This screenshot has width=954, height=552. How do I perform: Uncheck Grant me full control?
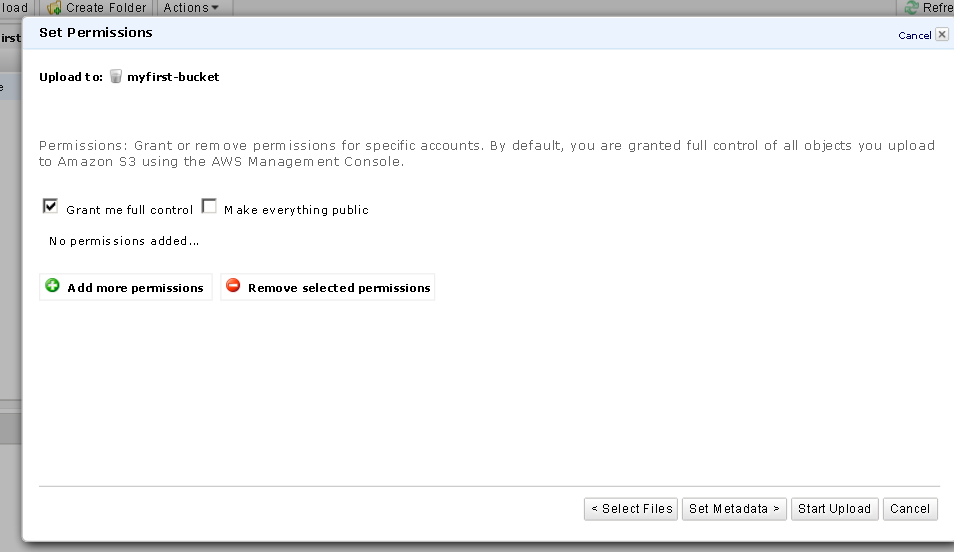pos(51,207)
